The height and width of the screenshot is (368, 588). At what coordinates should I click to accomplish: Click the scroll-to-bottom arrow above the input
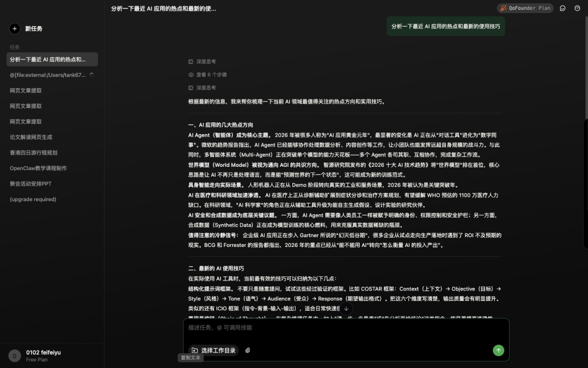[345, 308]
